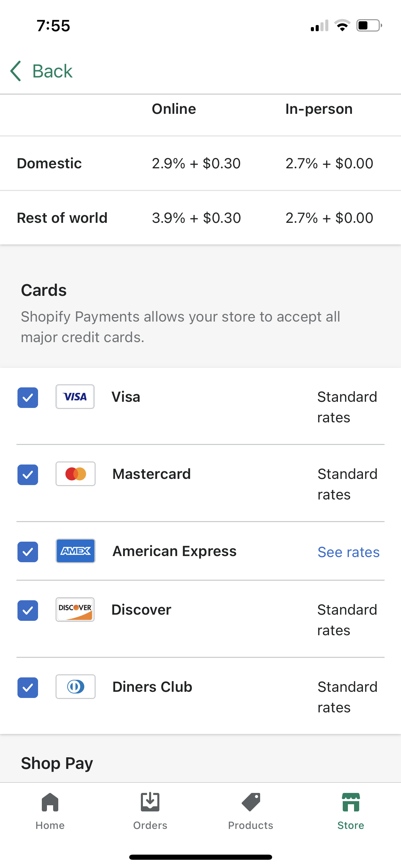401x868 pixels.
Task: Tap the Mastercard logo icon
Action: point(75,474)
